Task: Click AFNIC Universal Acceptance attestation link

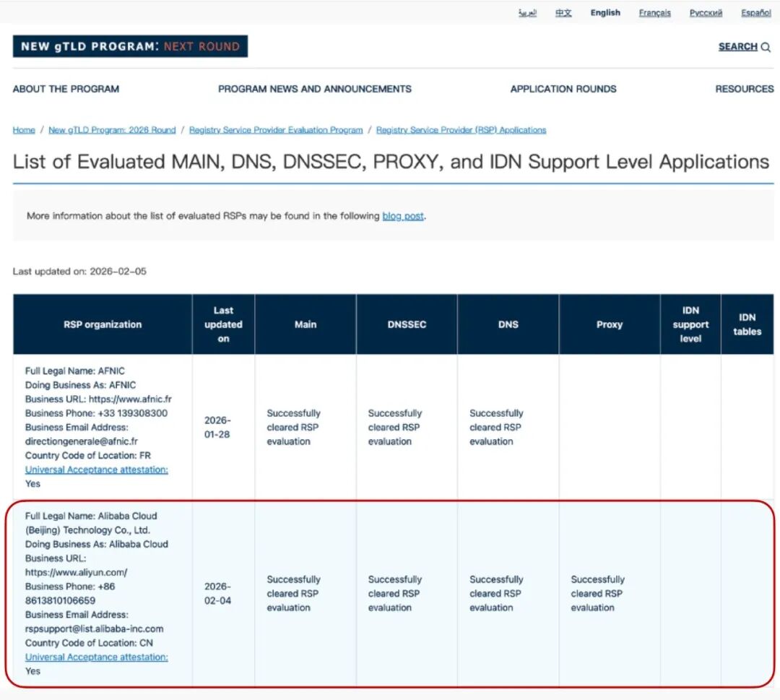Action: click(x=97, y=470)
